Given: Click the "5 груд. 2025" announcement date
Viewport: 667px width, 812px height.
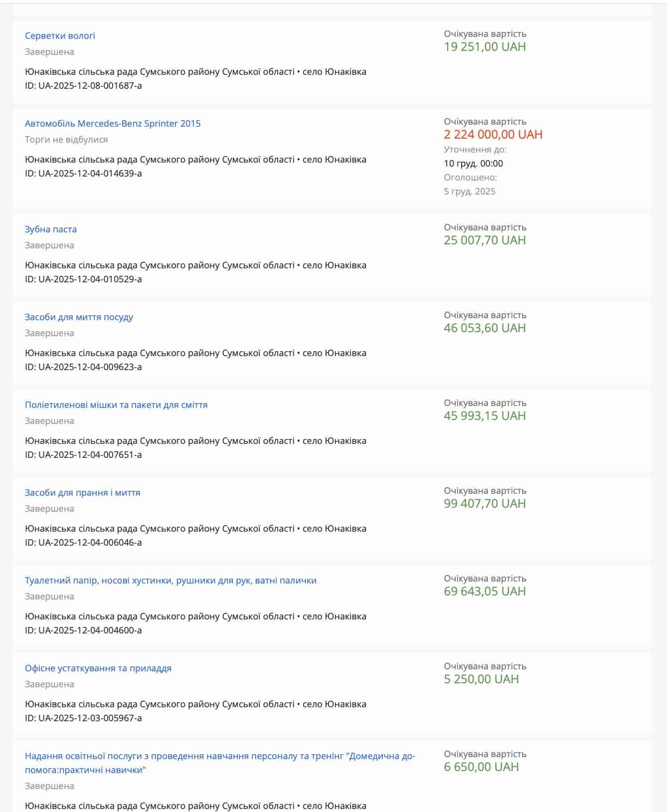Looking at the screenshot, I should click(469, 192).
